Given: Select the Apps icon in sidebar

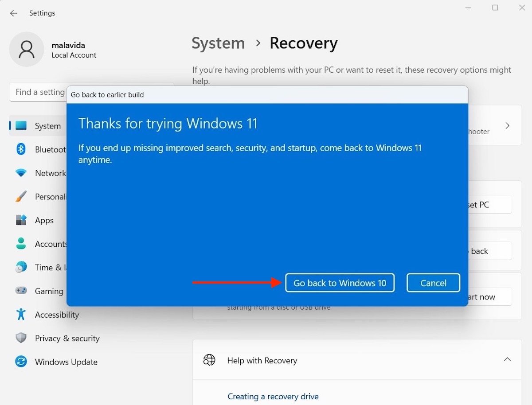Looking at the screenshot, I should coord(21,220).
